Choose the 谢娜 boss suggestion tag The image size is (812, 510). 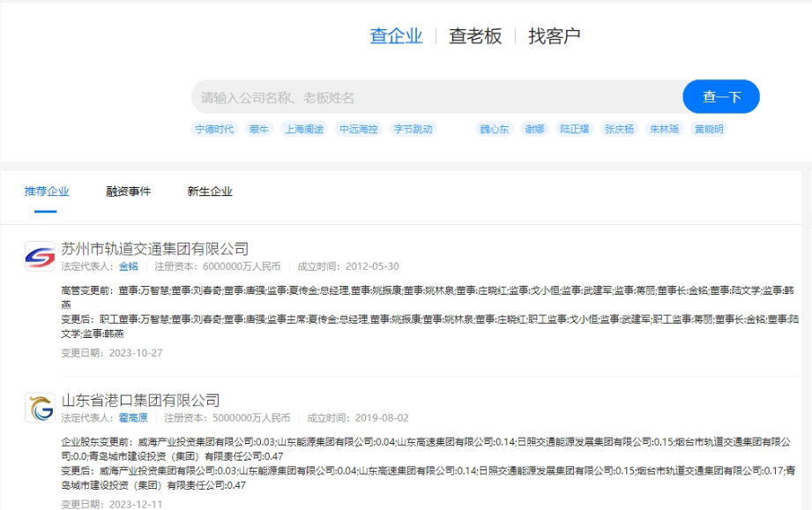pos(534,129)
